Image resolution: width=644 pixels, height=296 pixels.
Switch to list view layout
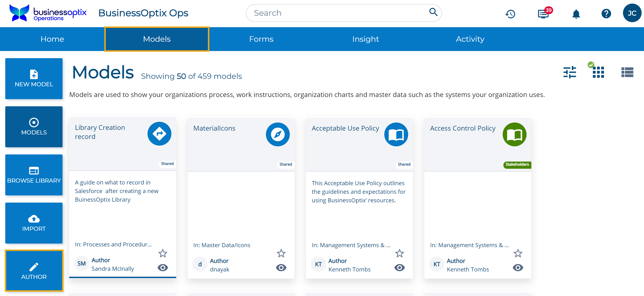[627, 72]
